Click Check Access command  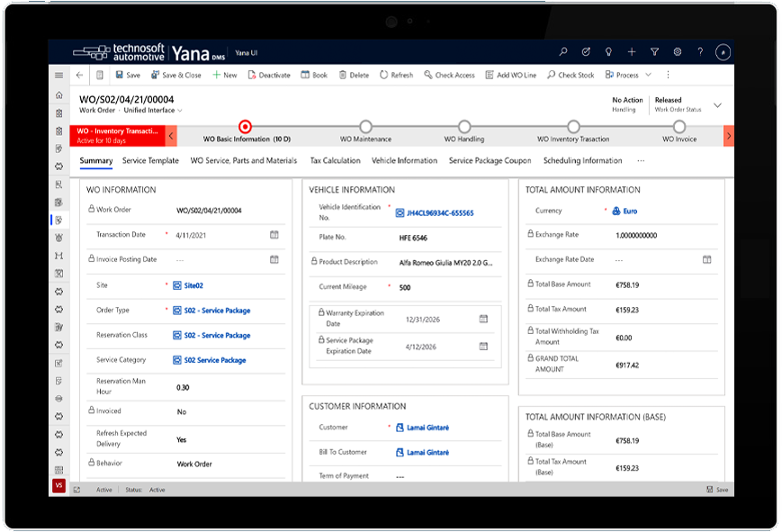point(449,75)
